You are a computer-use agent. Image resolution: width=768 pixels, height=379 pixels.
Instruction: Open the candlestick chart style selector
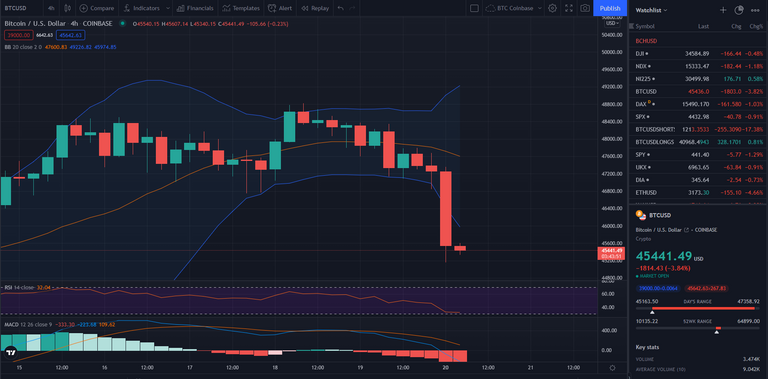[x=68, y=8]
